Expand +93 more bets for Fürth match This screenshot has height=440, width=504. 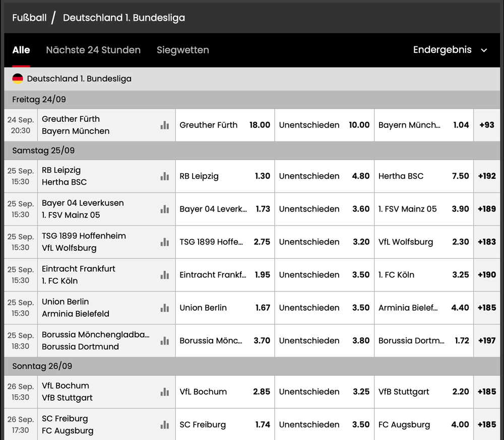click(x=487, y=125)
